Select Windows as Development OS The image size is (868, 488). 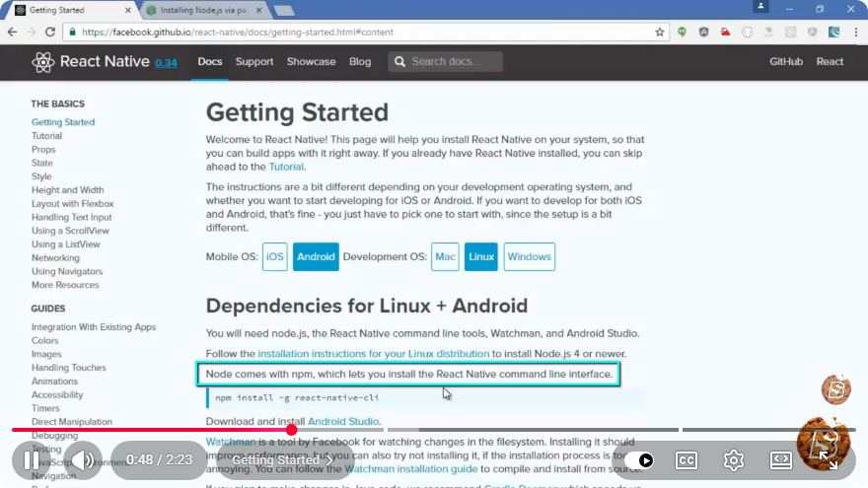tap(530, 256)
